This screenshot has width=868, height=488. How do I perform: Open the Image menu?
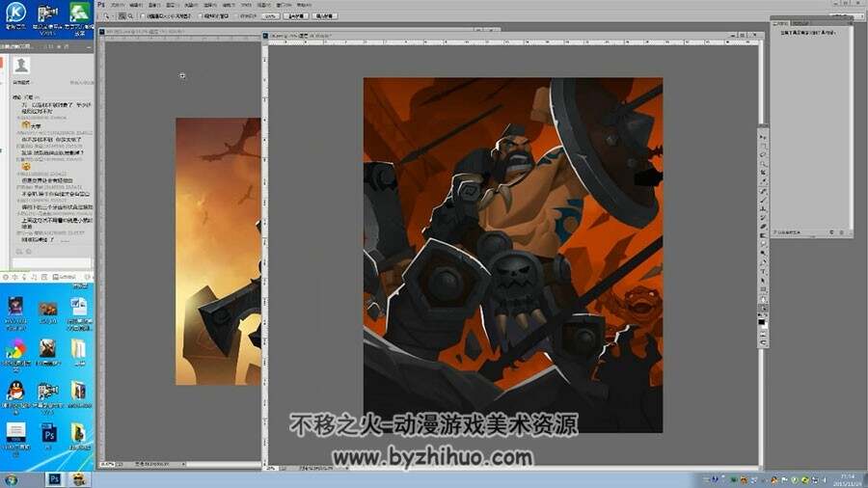(154, 5)
